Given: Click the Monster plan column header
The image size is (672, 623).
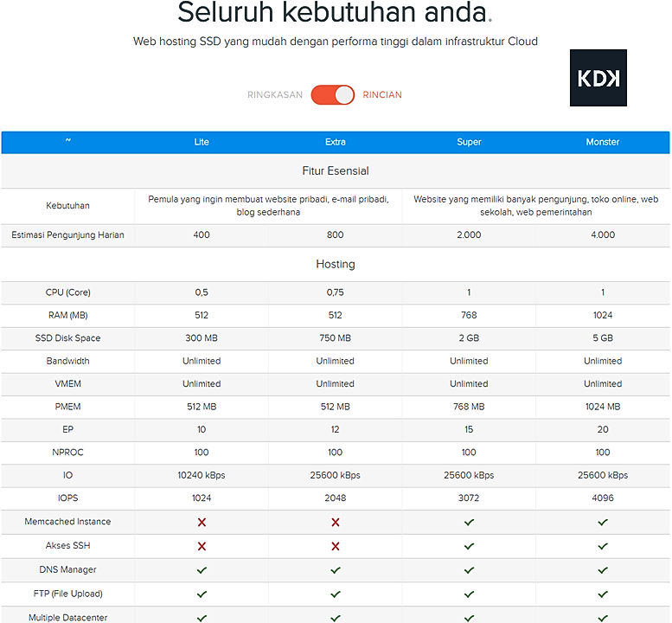Looking at the screenshot, I should [603, 142].
